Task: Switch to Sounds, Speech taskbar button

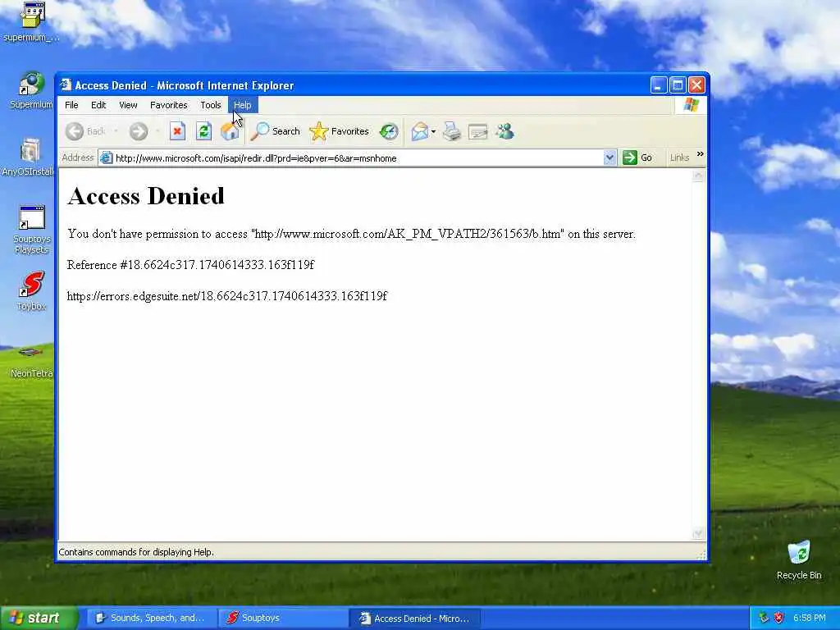Action: (x=151, y=618)
